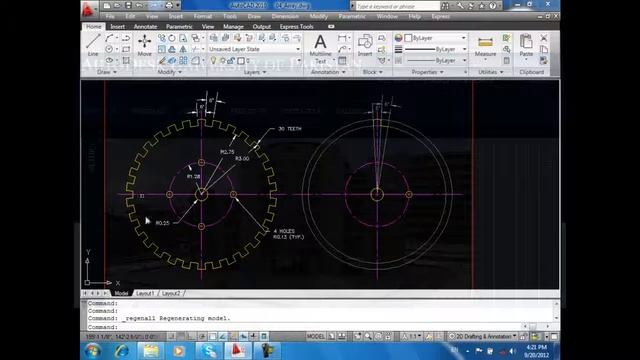
Task: Expand the Draw panel
Action: pyautogui.click(x=107, y=72)
